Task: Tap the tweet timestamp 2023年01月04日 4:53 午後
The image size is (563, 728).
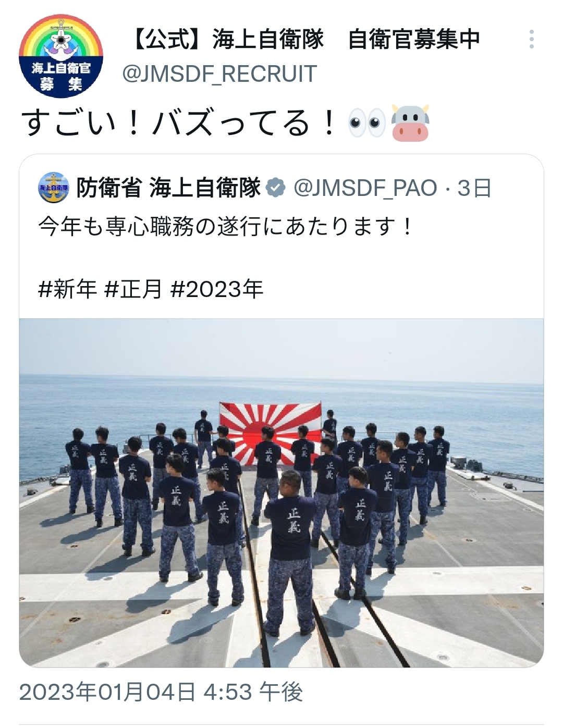Action: coord(161,692)
